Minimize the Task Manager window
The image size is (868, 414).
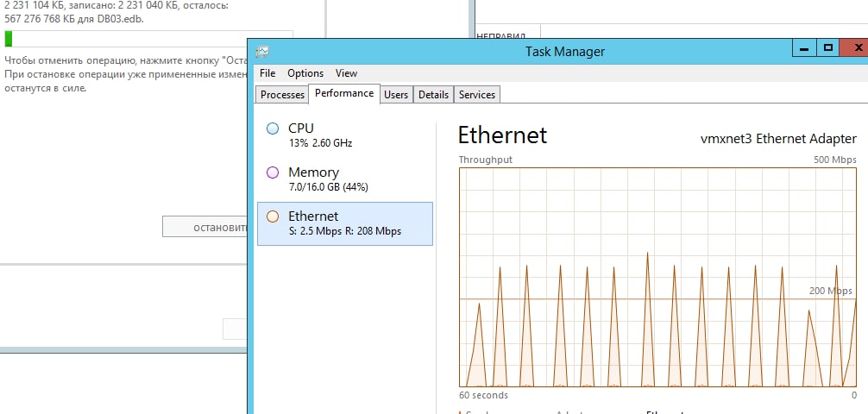pyautogui.click(x=805, y=48)
